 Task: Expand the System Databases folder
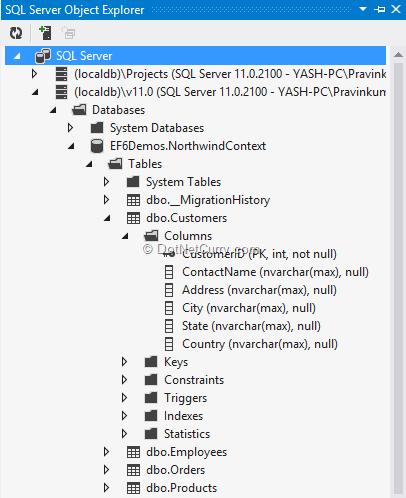[70, 128]
